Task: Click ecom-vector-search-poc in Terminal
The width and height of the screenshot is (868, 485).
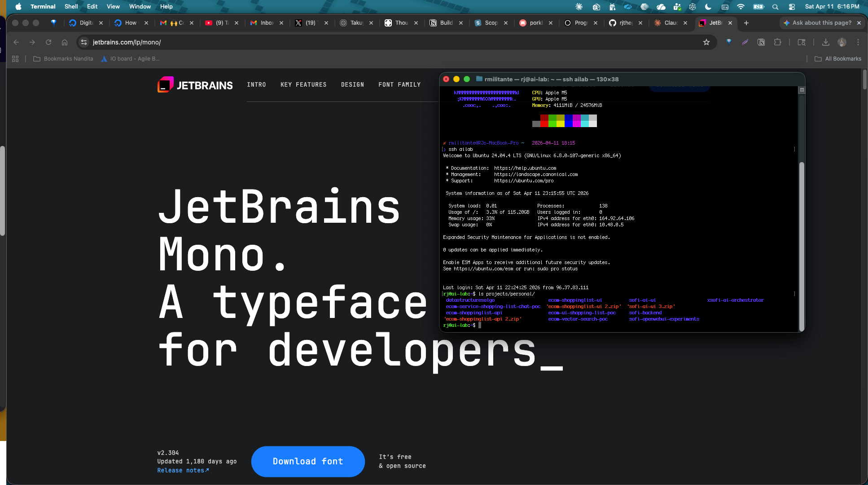Action: tap(578, 319)
